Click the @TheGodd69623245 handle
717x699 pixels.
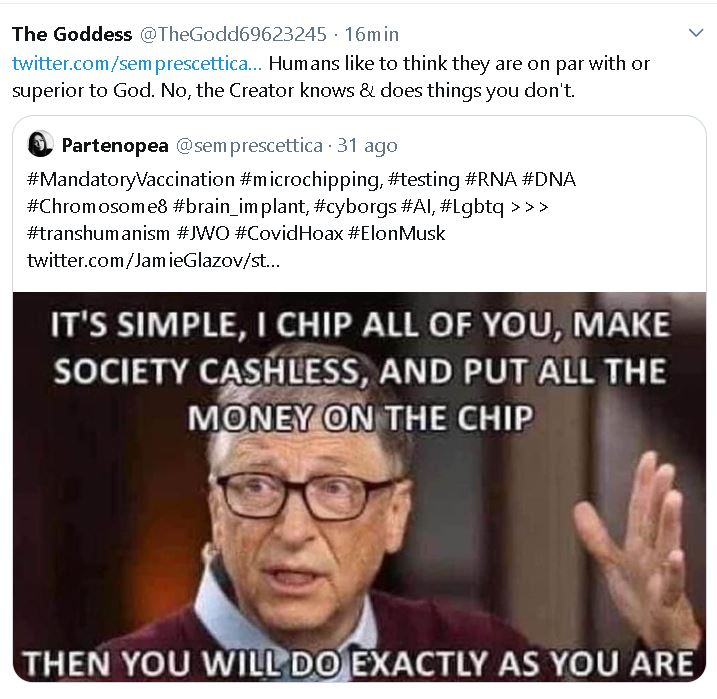(x=233, y=34)
